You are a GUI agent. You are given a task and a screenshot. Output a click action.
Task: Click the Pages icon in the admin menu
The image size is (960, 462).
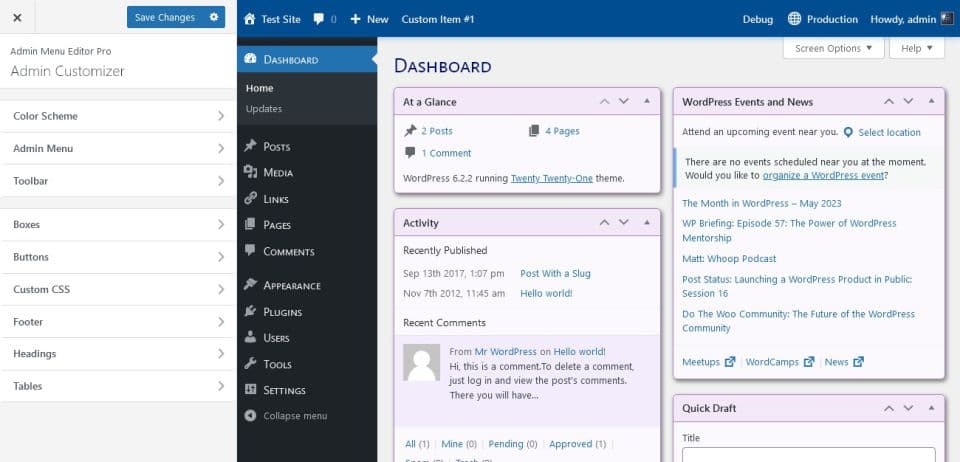pos(250,225)
